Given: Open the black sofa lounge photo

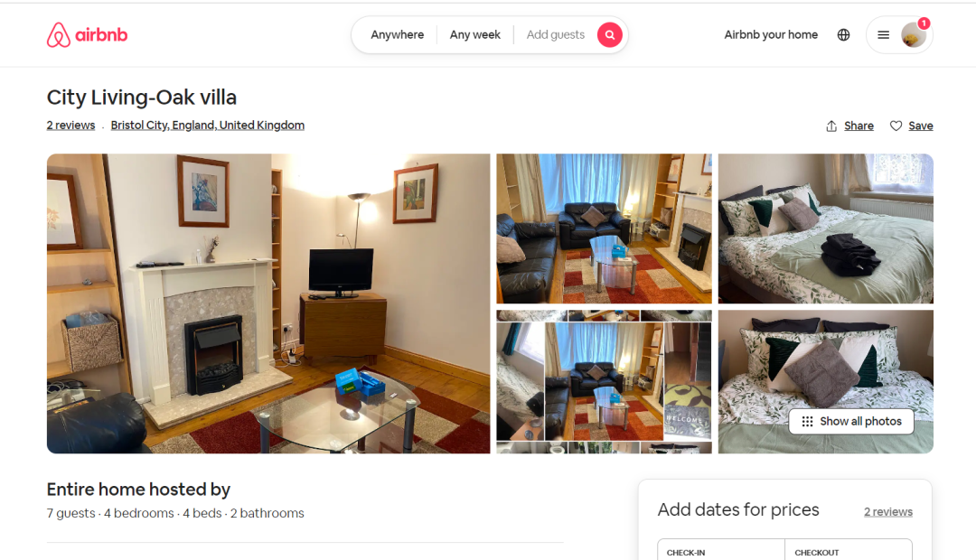Looking at the screenshot, I should tap(604, 229).
